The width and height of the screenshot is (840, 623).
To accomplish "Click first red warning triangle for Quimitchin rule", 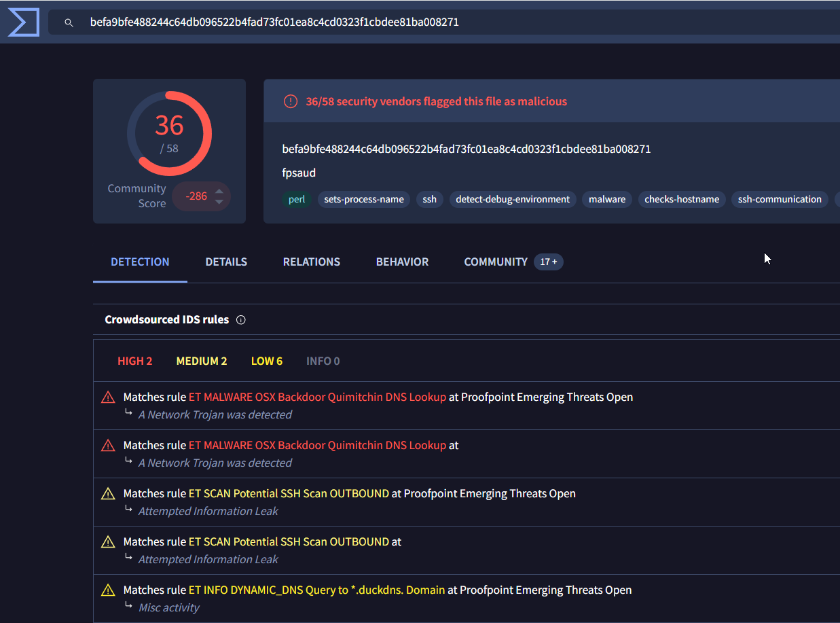I will pyautogui.click(x=108, y=397).
